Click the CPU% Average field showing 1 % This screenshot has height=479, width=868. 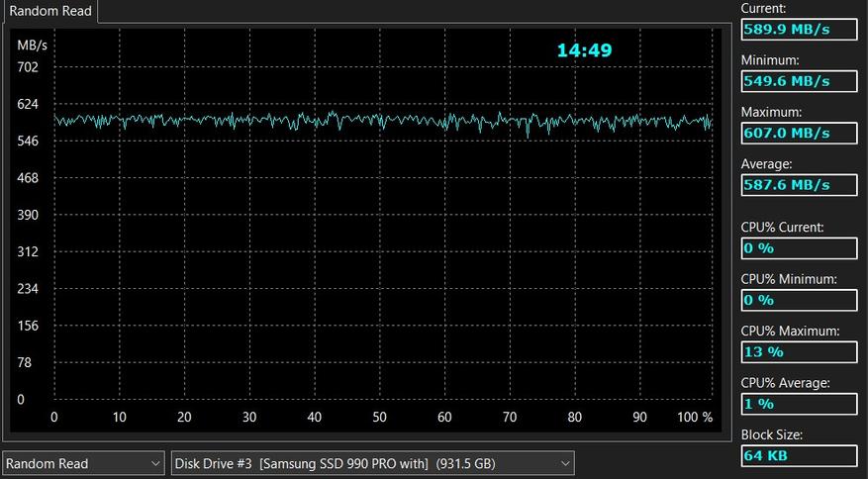[798, 404]
